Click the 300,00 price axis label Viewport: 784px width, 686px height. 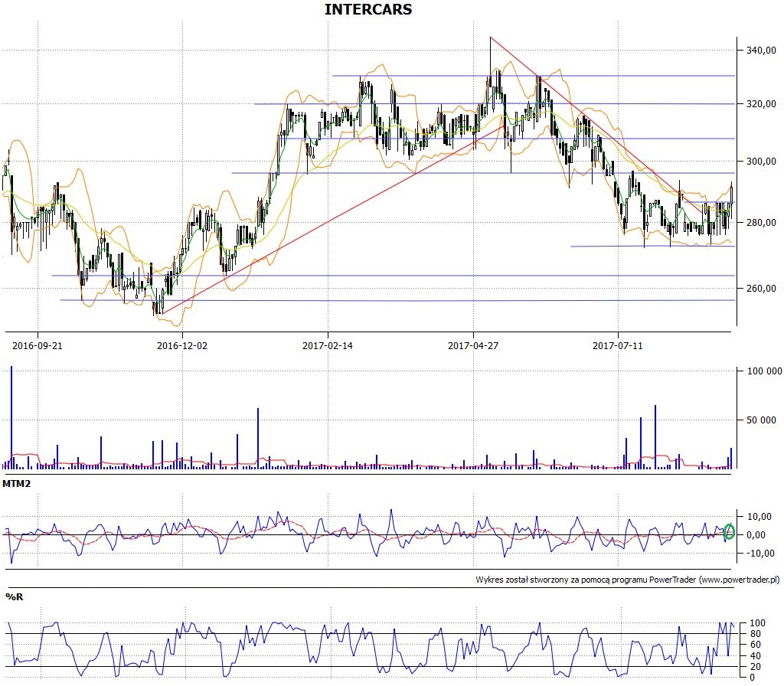tap(761, 162)
